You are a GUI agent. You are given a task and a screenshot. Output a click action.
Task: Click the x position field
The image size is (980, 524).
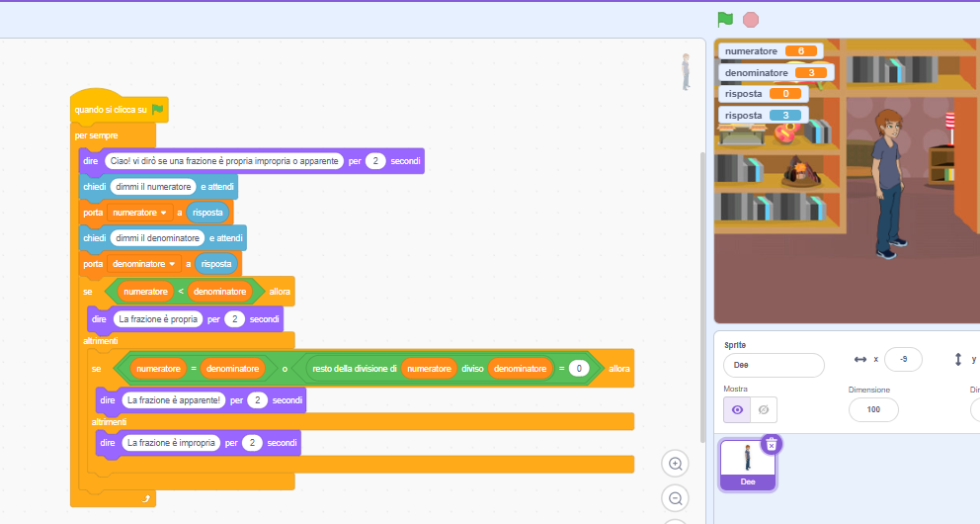903,360
